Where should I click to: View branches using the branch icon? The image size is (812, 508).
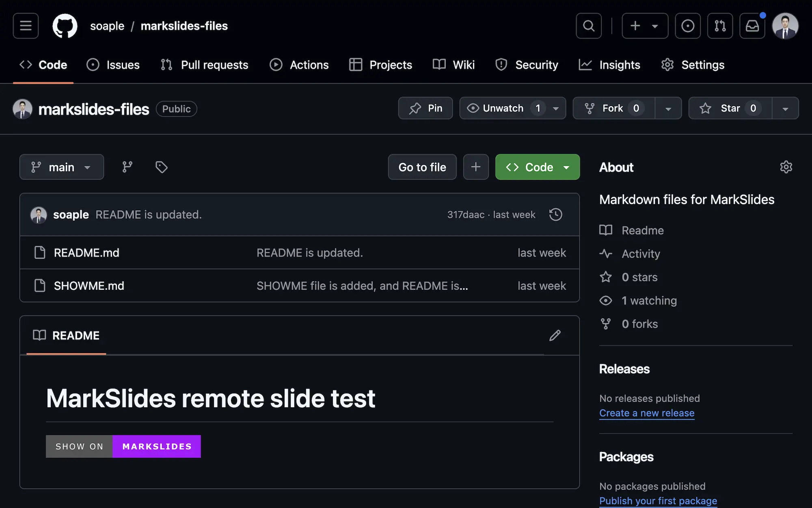pyautogui.click(x=127, y=167)
